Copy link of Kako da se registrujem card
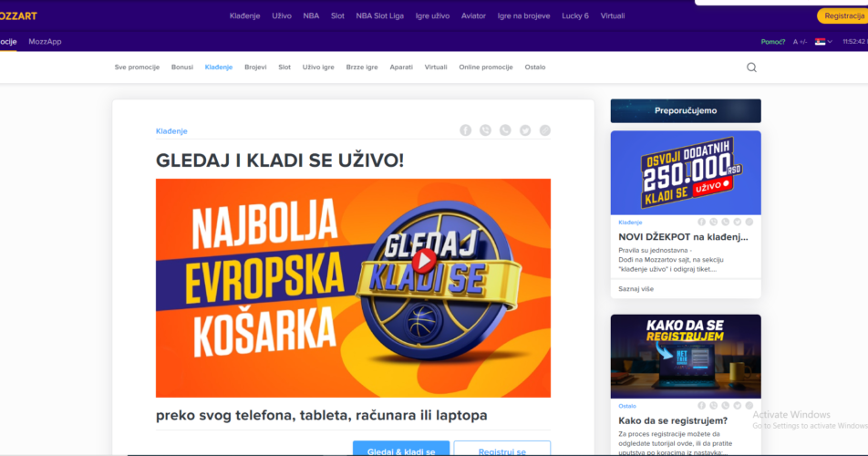 click(749, 406)
